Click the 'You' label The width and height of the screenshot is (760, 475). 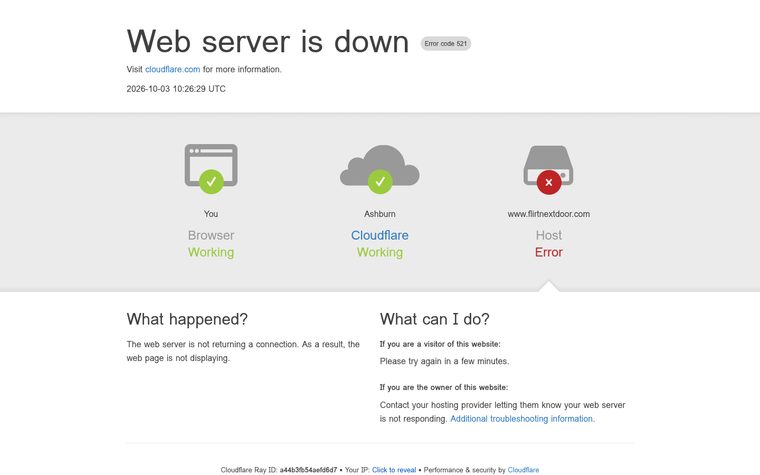pyautogui.click(x=211, y=214)
